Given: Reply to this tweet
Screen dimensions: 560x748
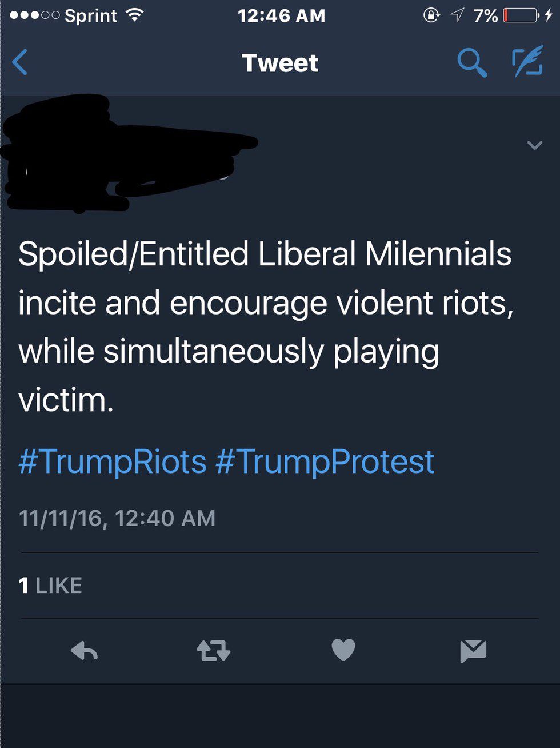Looking at the screenshot, I should click(x=85, y=651).
